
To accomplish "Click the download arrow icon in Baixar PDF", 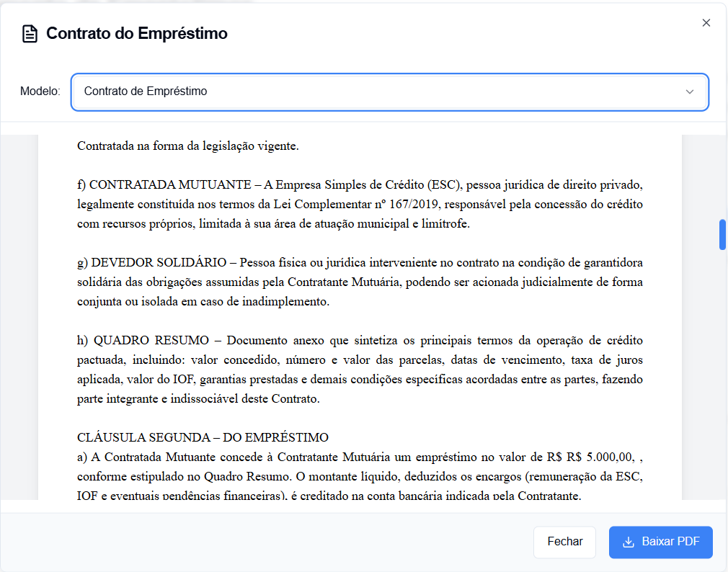I will coord(629,542).
